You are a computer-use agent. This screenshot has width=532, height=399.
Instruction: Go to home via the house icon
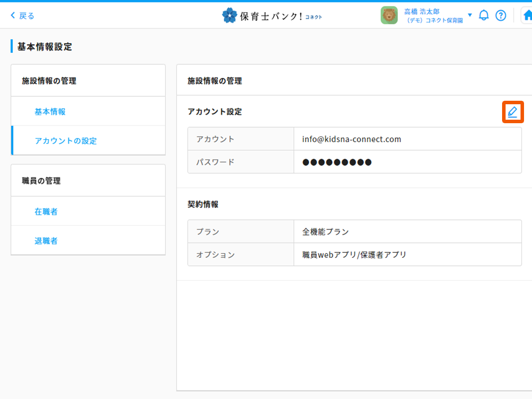pos(527,15)
